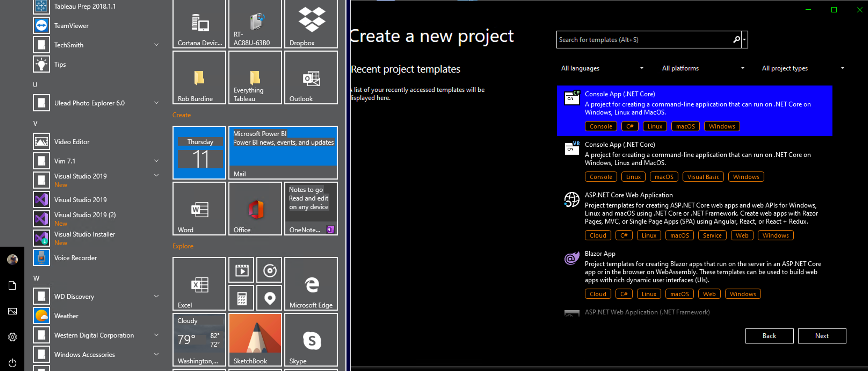Viewport: 868px width, 371px height.
Task: Jump to the letter V section header
Action: (35, 123)
